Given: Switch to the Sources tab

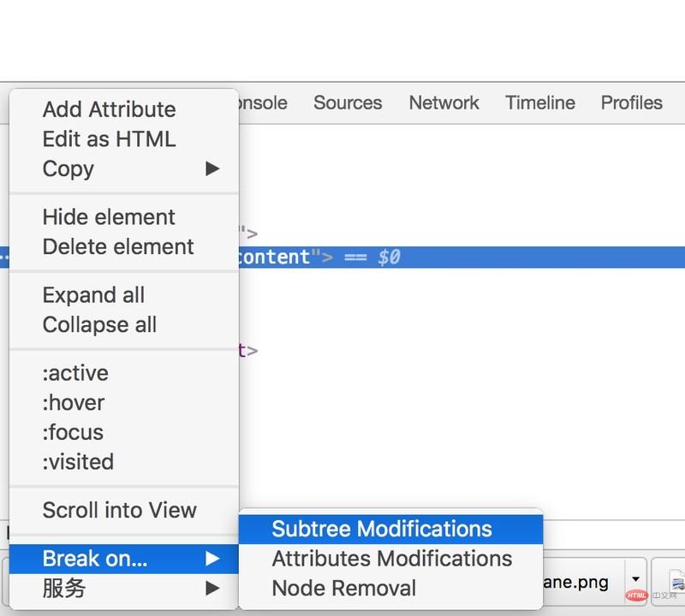Looking at the screenshot, I should tap(348, 103).
